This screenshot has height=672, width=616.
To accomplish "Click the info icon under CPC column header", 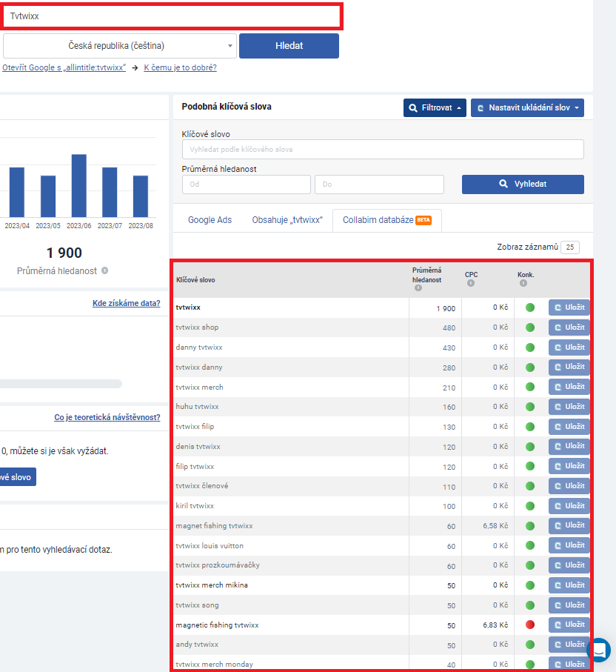I will coord(471,283).
